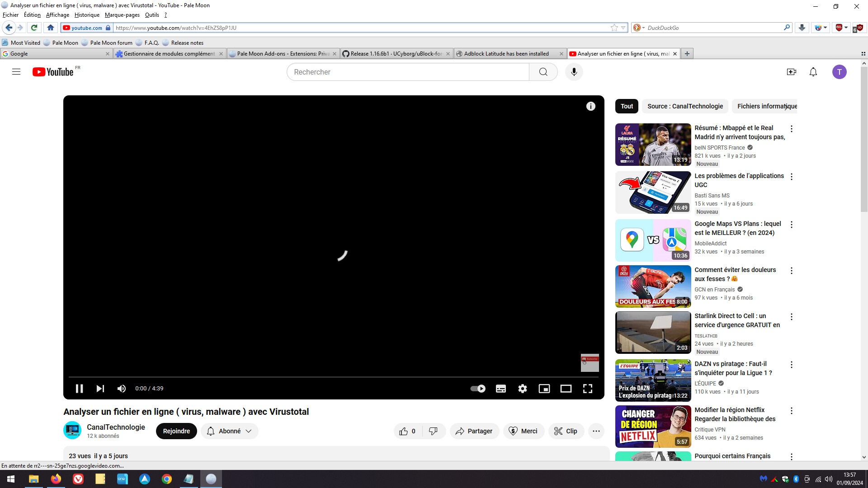
Task: Like the video with thumbs up
Action: click(x=404, y=431)
